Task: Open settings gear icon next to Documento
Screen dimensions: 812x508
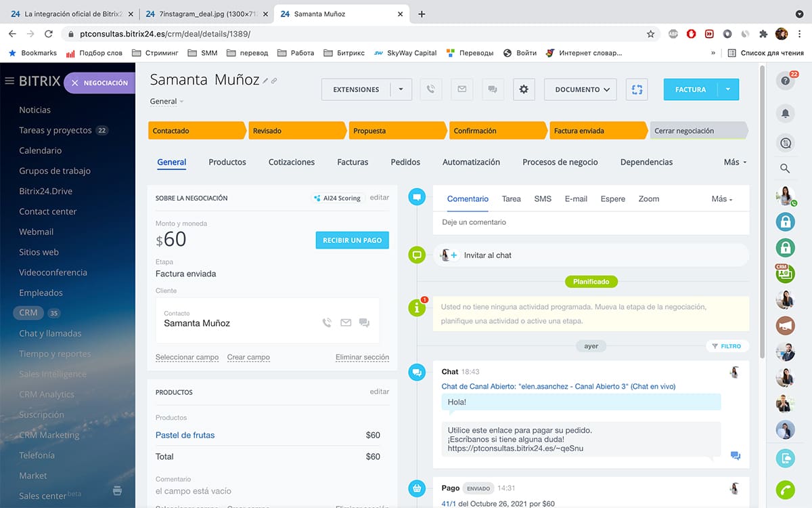Action: coord(523,89)
